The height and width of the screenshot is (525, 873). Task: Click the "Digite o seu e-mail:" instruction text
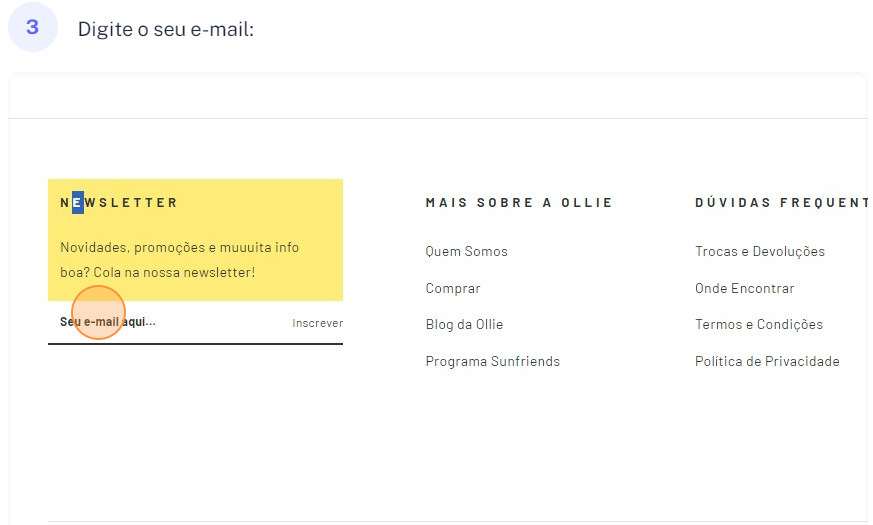coord(166,29)
